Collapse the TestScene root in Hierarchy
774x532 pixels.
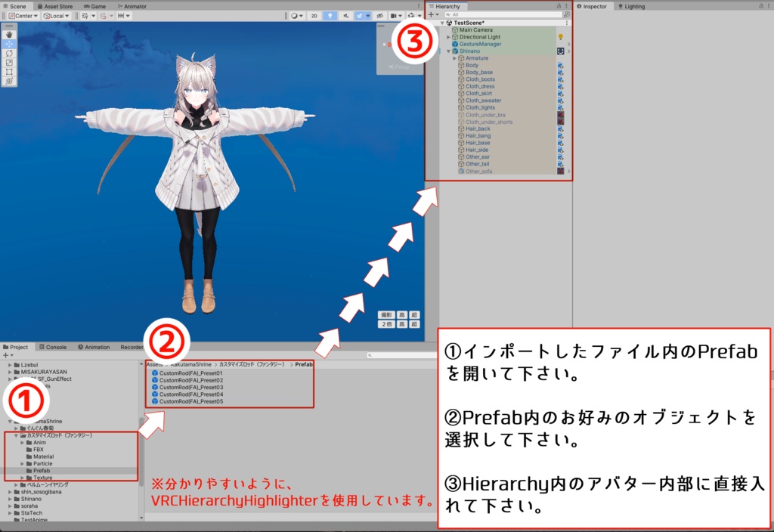click(x=442, y=23)
